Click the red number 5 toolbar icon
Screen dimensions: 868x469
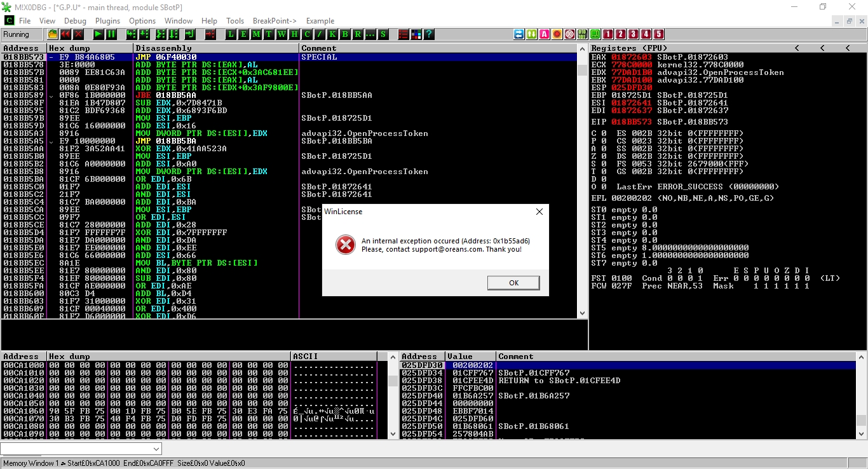click(659, 34)
